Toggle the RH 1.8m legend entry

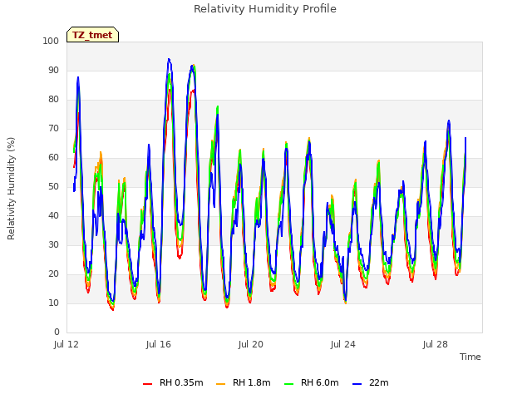click(x=244, y=382)
